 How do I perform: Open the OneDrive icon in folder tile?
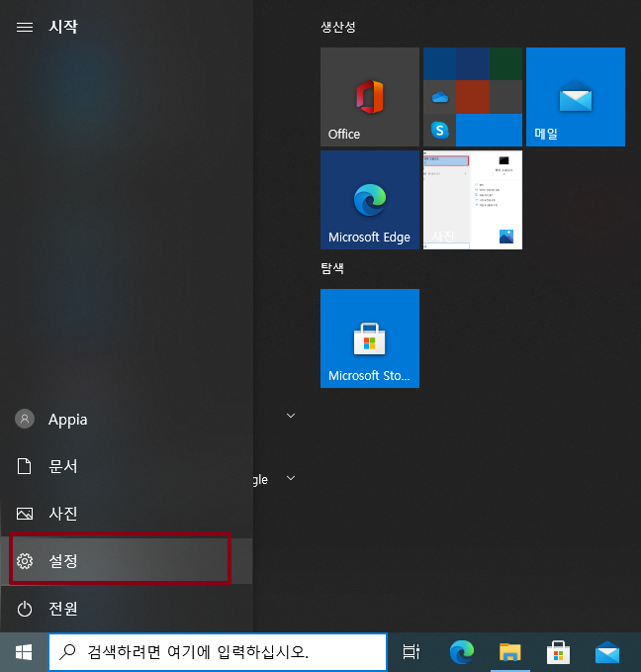tap(439, 97)
